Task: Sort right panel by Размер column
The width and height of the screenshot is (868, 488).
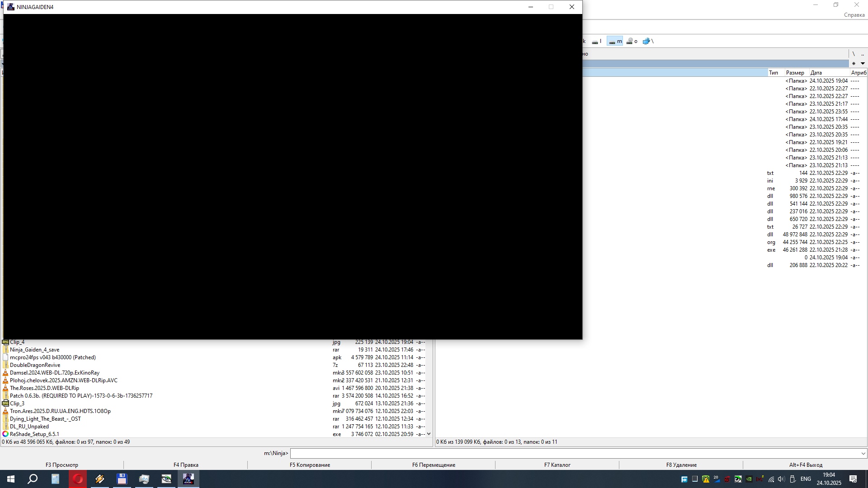Action: coord(795,73)
